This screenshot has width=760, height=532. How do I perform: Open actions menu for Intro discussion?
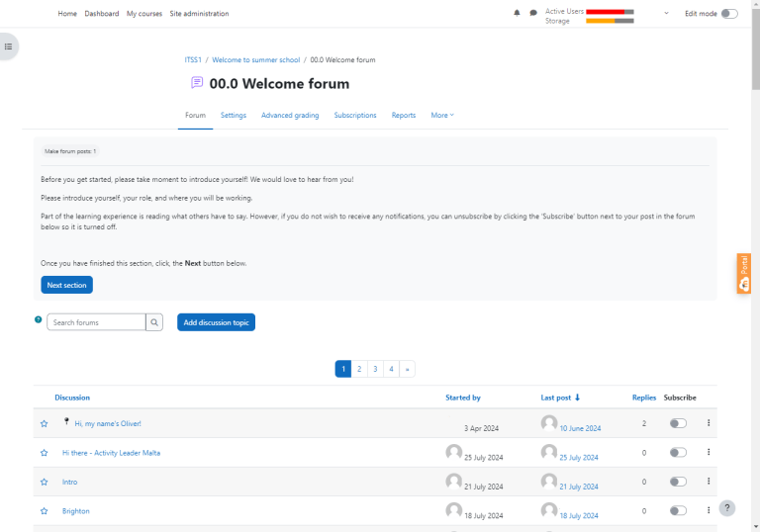tap(709, 482)
